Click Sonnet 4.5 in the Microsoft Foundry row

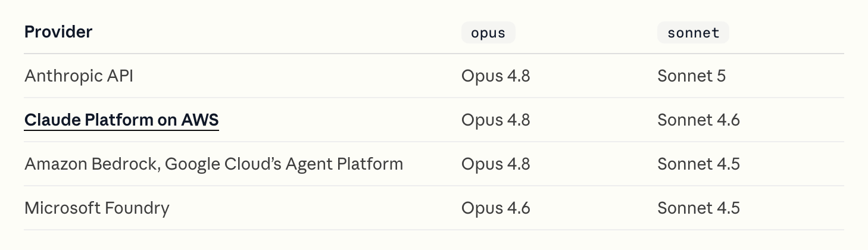698,208
